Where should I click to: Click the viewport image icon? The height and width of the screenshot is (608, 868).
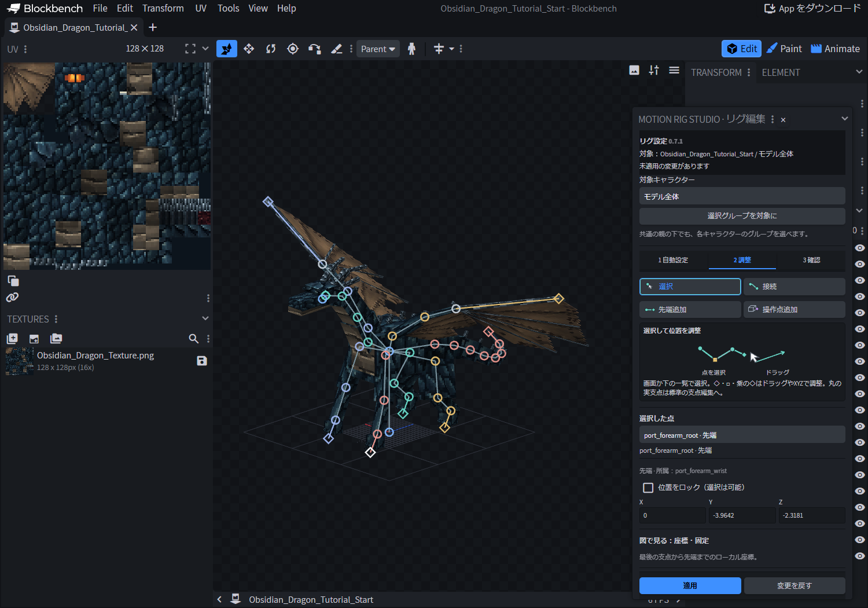pos(634,70)
